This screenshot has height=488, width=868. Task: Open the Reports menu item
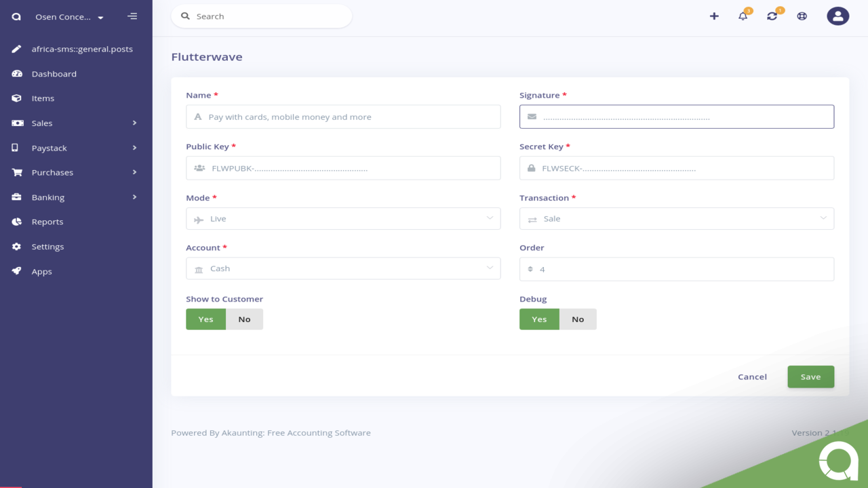point(48,221)
